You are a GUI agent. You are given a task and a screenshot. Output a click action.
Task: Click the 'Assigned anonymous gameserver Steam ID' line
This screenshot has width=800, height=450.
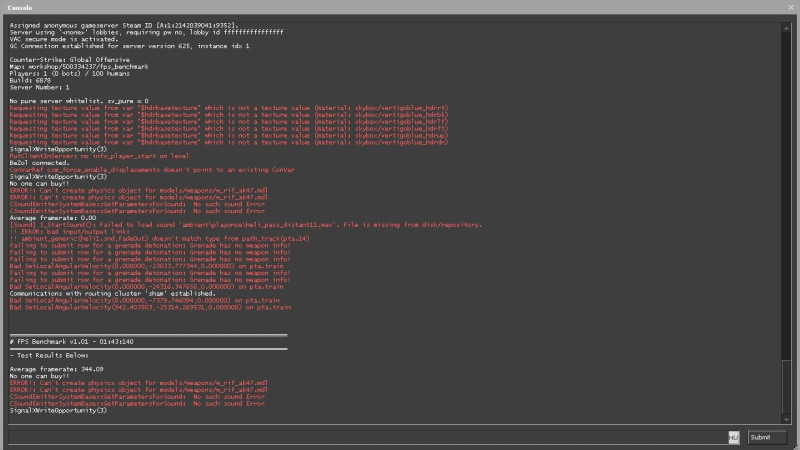point(124,25)
